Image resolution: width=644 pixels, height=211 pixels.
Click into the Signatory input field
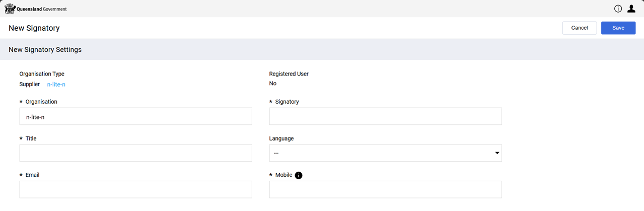pos(385,116)
